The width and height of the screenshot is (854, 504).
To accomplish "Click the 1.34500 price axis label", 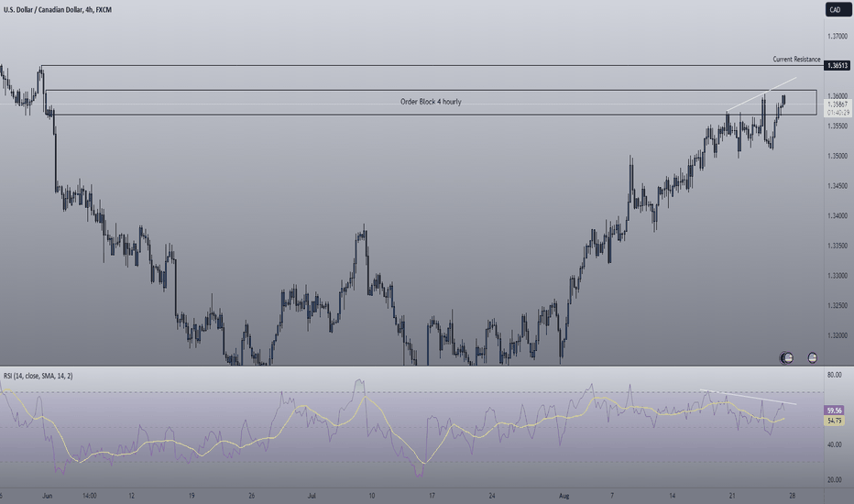I will tap(838, 186).
